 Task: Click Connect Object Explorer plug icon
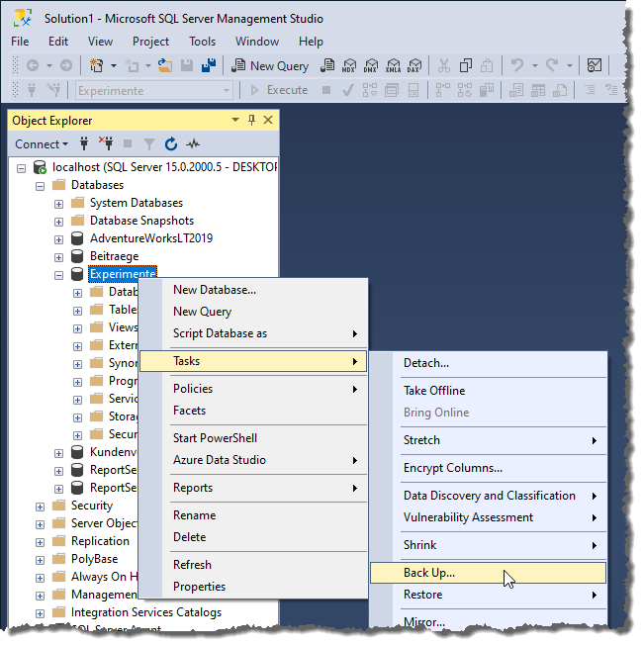click(x=84, y=143)
